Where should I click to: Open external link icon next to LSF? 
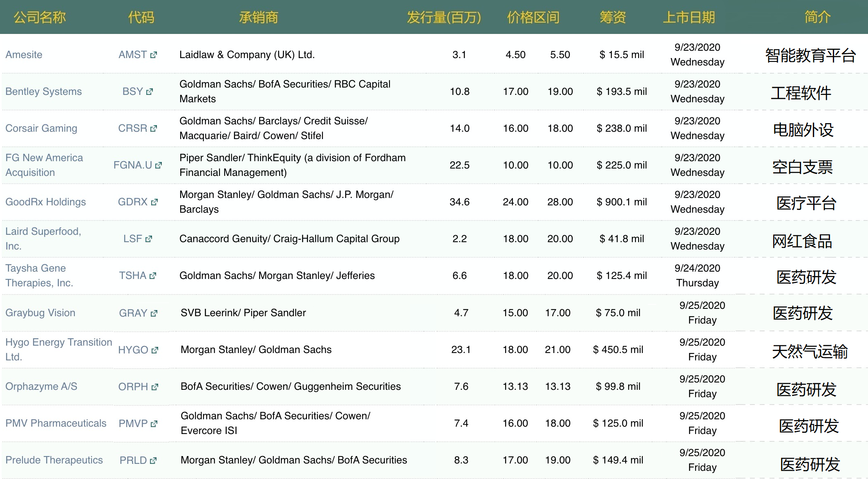coord(149,239)
